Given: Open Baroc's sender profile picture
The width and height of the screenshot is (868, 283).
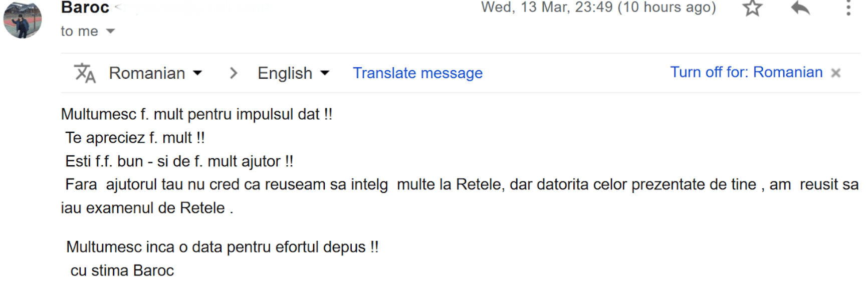Looking at the screenshot, I should tap(23, 21).
